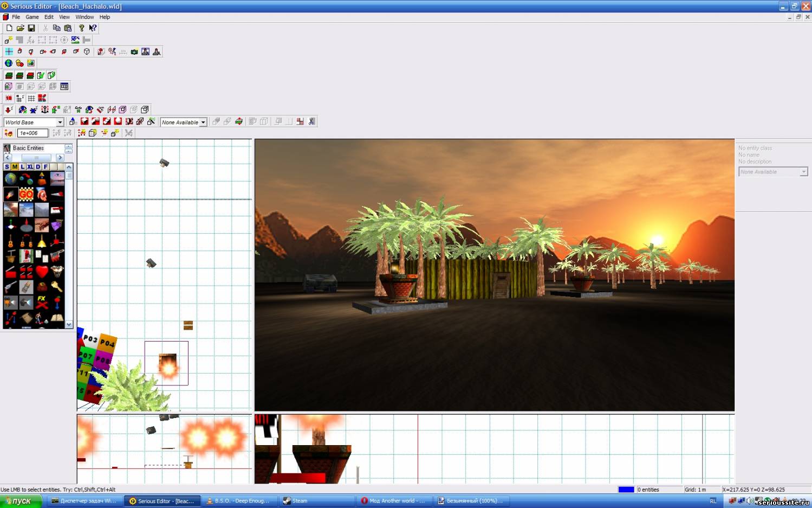Click the blue color swatch in status bar
The image size is (812, 508).
(x=626, y=490)
